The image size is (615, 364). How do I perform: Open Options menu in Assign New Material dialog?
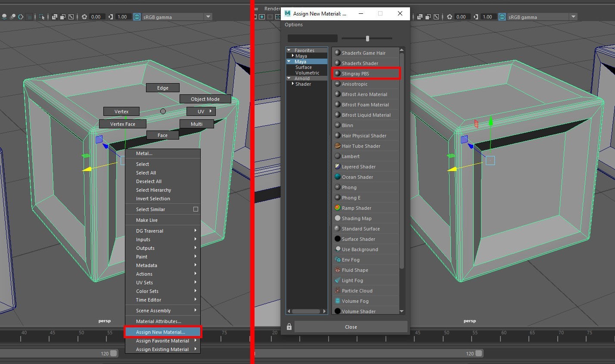(294, 25)
